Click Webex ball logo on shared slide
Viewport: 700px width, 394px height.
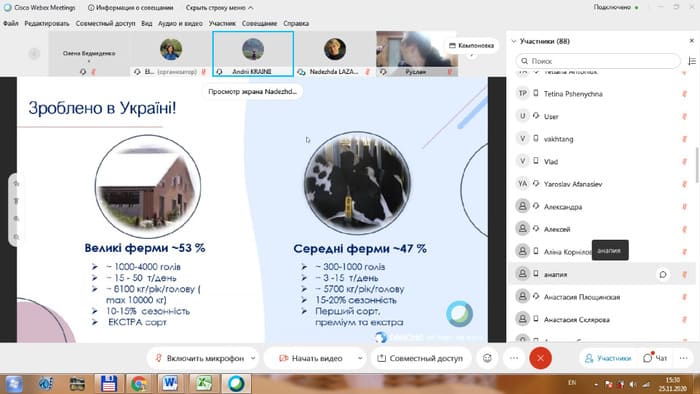pos(459,314)
